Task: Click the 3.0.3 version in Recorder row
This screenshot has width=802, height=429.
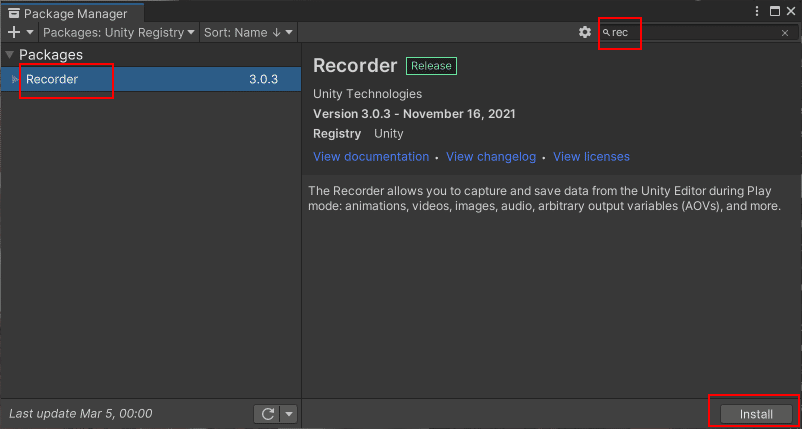Action: click(x=263, y=79)
